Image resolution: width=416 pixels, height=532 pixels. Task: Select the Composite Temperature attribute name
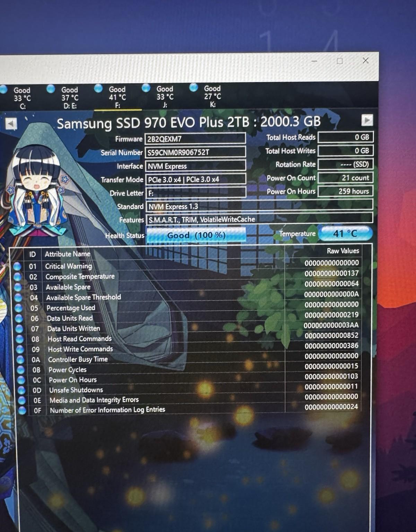[x=80, y=276]
